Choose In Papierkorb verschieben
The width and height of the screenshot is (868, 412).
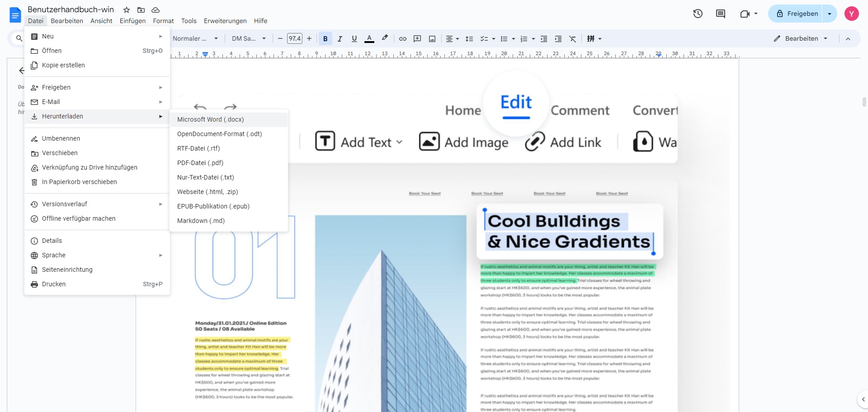click(x=97, y=182)
